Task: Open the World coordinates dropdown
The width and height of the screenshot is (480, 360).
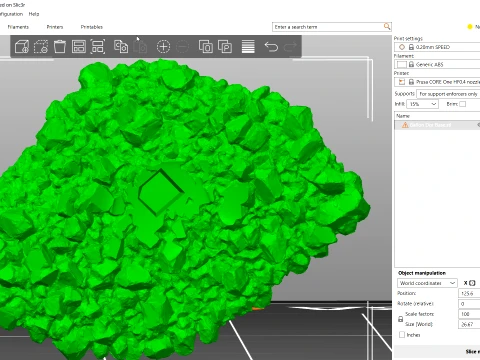Action: (427, 283)
